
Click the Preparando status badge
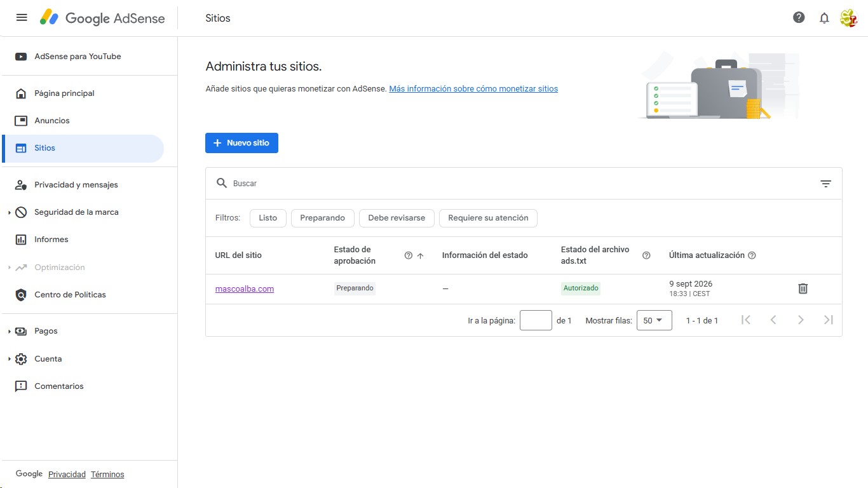click(x=355, y=288)
